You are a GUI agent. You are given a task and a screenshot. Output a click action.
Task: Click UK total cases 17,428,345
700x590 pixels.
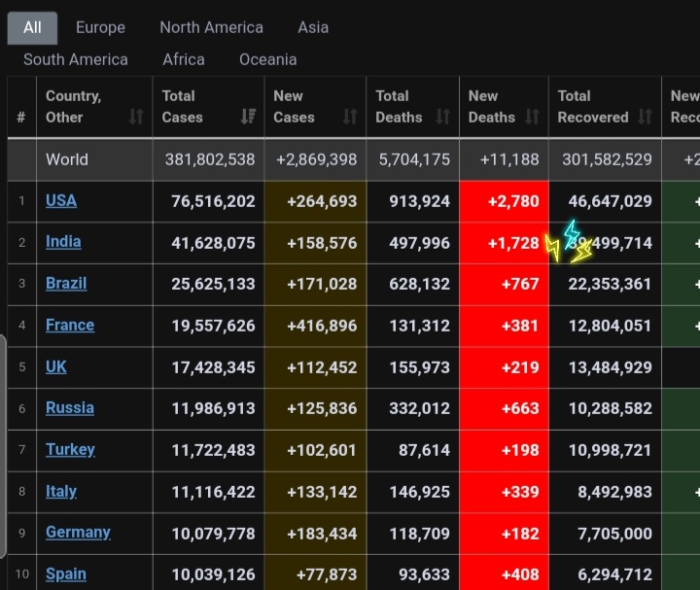click(213, 367)
